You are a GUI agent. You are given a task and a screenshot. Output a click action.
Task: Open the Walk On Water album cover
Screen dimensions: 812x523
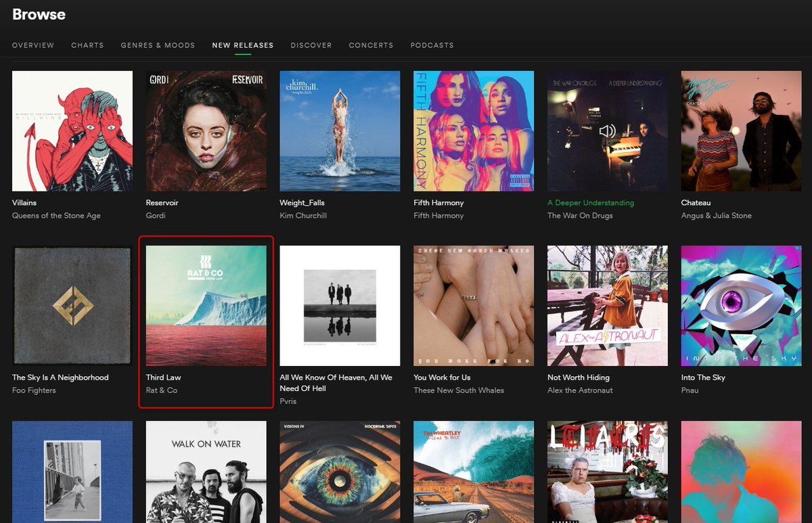[x=206, y=472]
